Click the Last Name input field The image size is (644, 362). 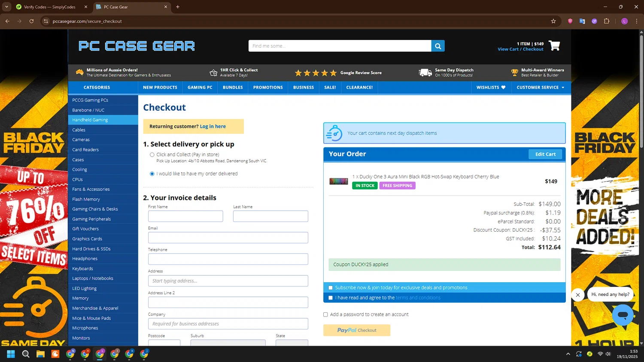tap(270, 216)
